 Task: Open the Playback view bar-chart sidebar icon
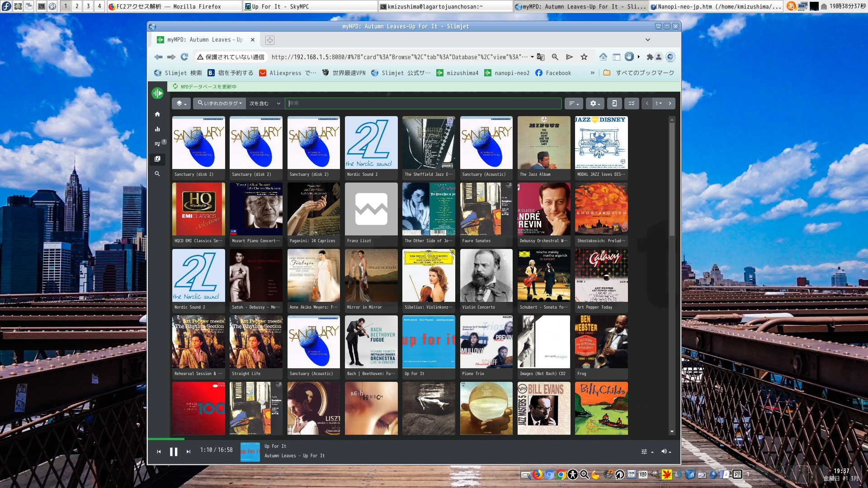click(157, 129)
